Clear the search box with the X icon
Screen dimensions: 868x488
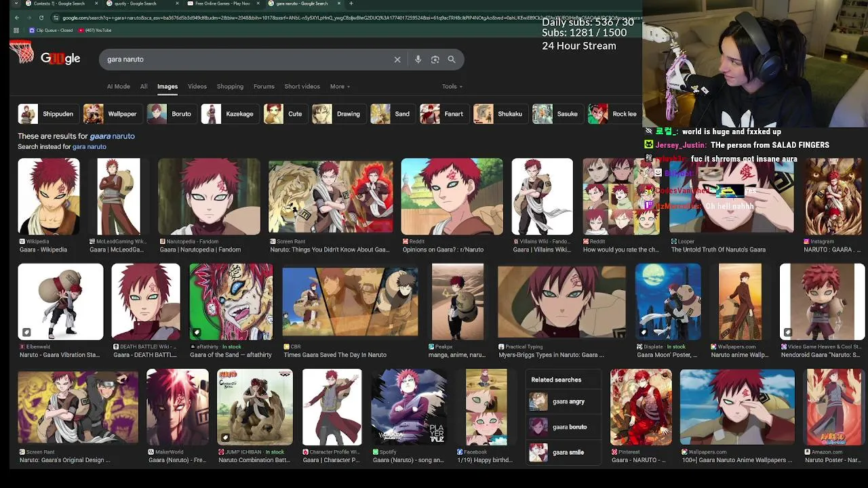coord(397,60)
